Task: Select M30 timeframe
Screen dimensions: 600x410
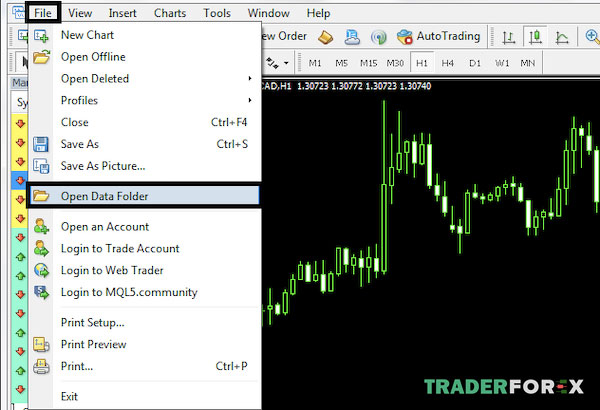Action: point(395,63)
